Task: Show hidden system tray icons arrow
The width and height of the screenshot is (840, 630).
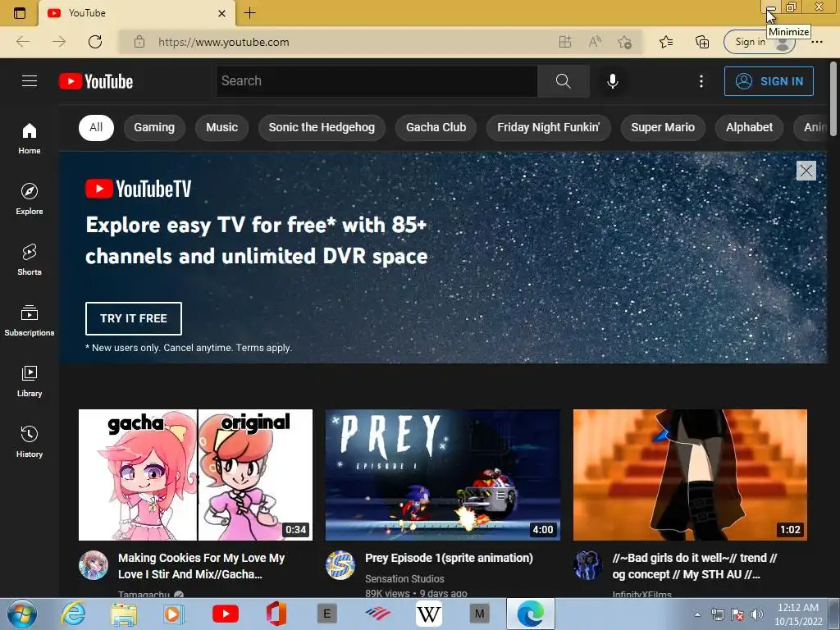Action: point(697,614)
